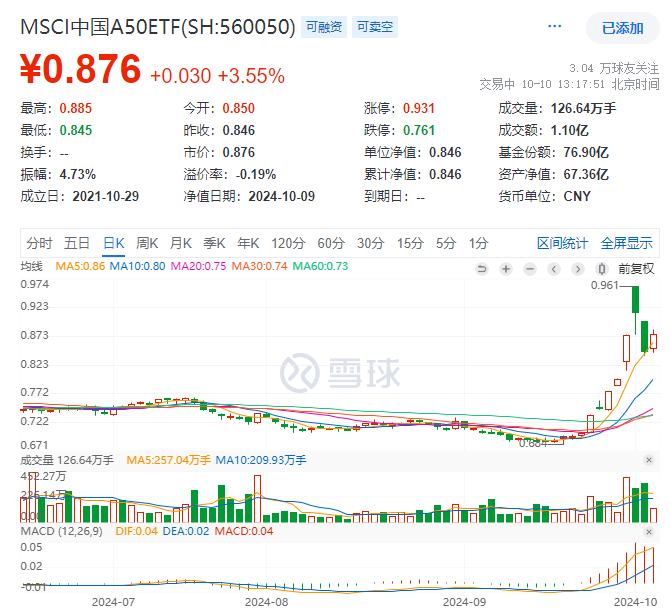Image resolution: width=671 pixels, height=615 pixels.
Task: Click the chart reset (undo arrow) icon
Action: (x=482, y=269)
